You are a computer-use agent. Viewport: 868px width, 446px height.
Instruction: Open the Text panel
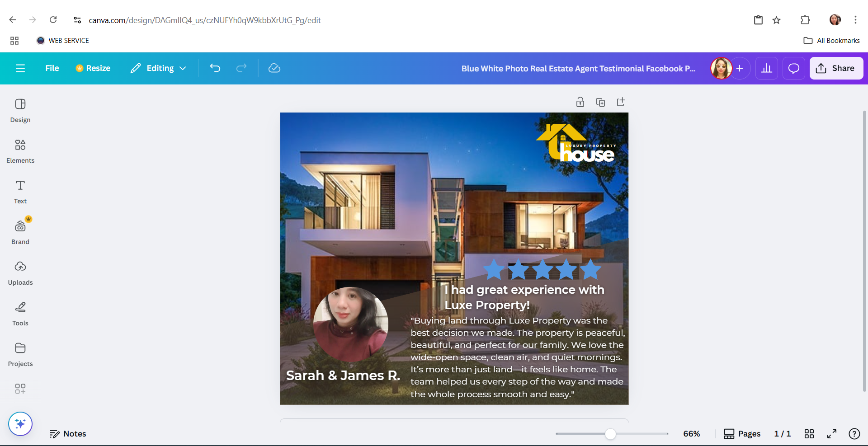tap(20, 192)
